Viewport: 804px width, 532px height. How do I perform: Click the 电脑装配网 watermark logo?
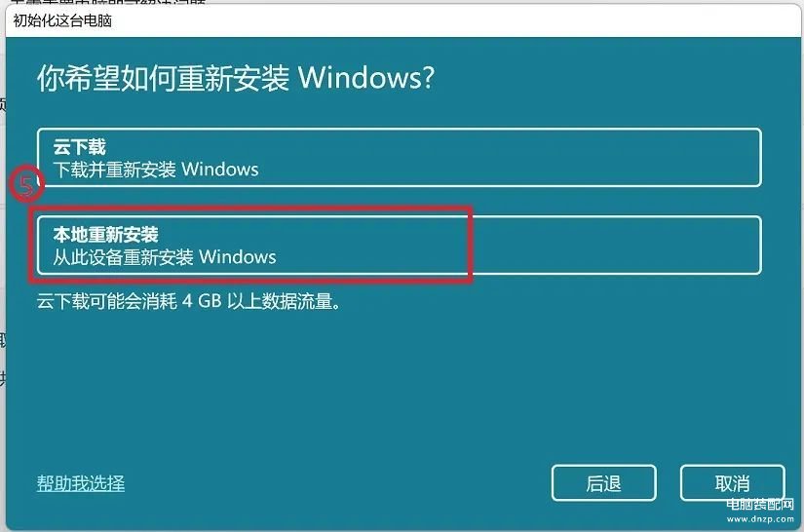760,505
